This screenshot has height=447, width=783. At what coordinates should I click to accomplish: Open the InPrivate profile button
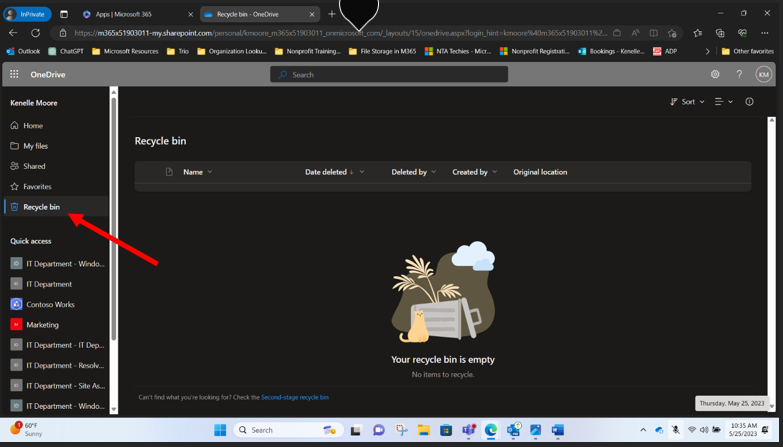coord(27,14)
